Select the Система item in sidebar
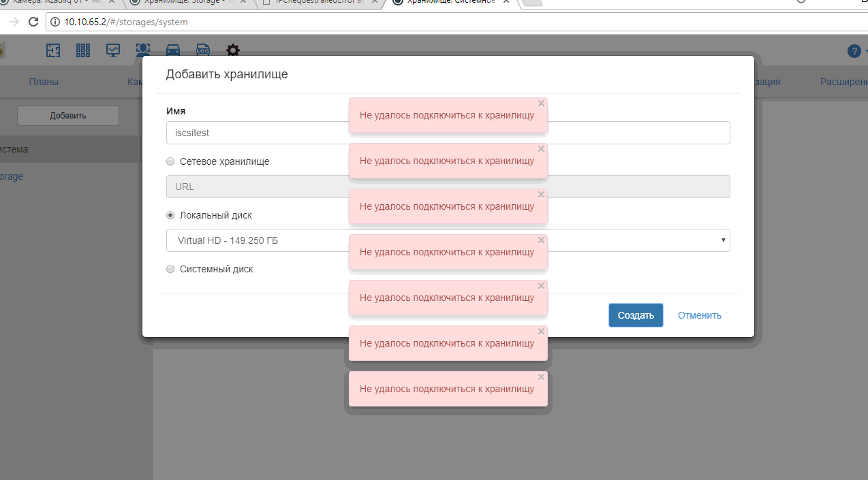Image resolution: width=868 pixels, height=480 pixels. tap(68, 149)
